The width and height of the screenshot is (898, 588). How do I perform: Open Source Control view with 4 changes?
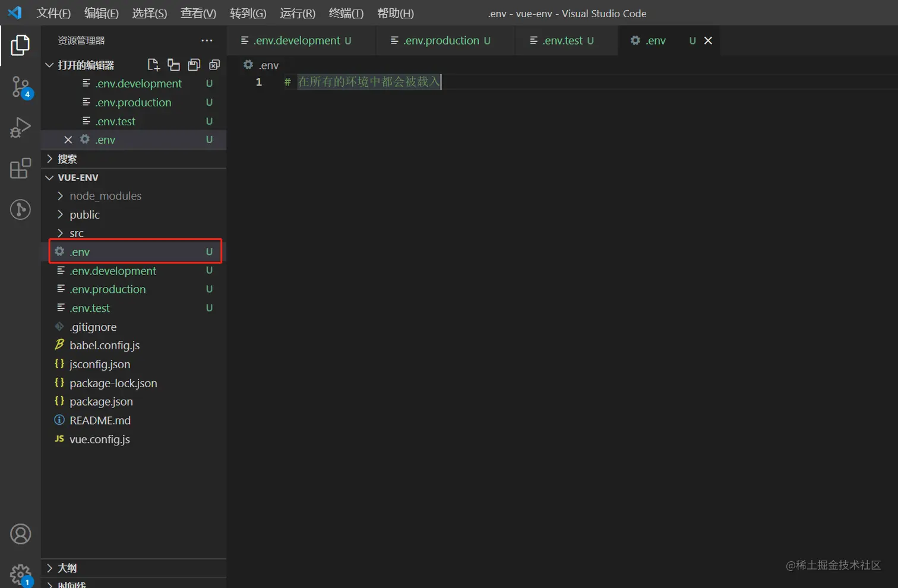pyautogui.click(x=20, y=87)
